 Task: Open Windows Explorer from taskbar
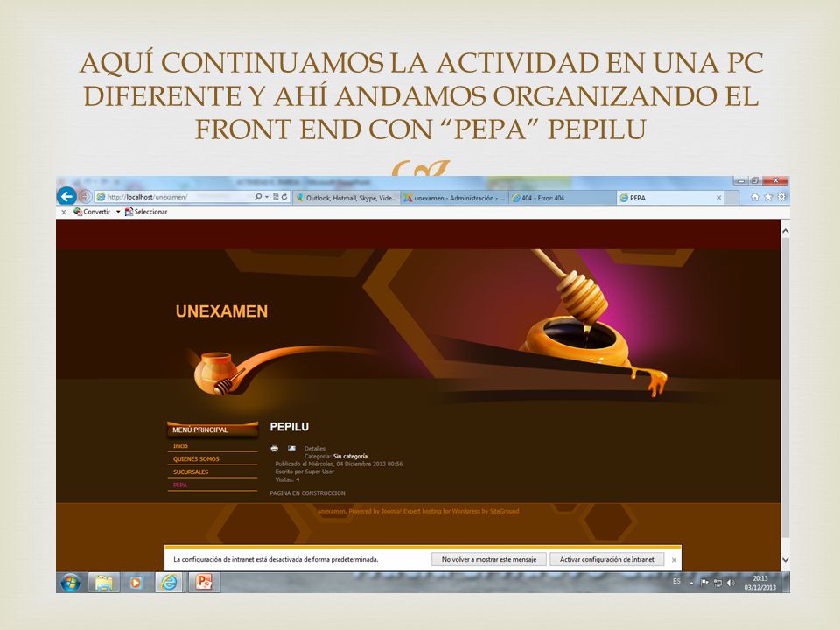[x=103, y=583]
